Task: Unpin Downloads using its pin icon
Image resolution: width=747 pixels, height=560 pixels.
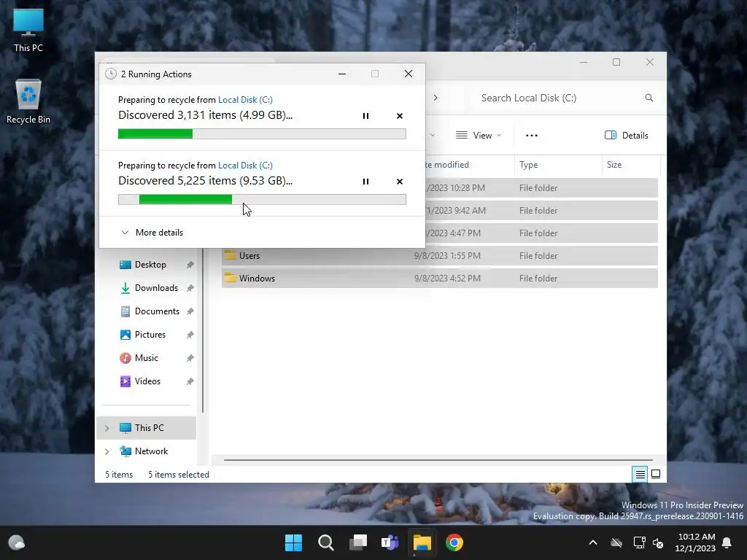Action: pos(190,288)
